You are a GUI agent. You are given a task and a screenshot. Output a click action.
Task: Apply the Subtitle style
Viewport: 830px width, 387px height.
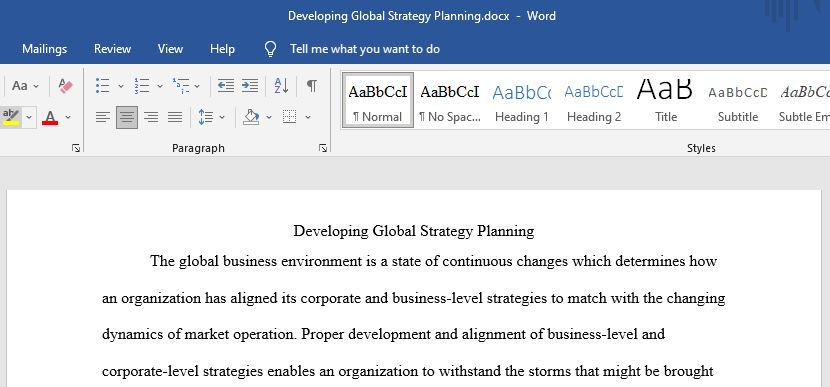pos(738,101)
